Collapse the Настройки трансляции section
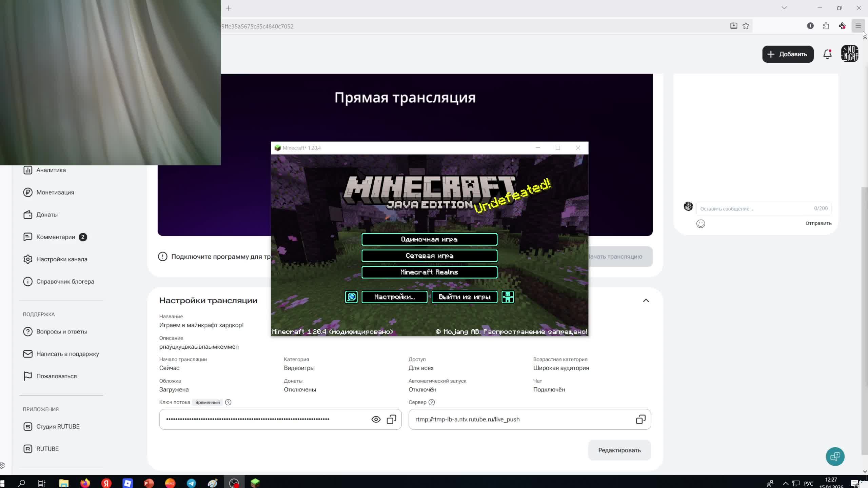This screenshot has width=868, height=488. coord(646,301)
